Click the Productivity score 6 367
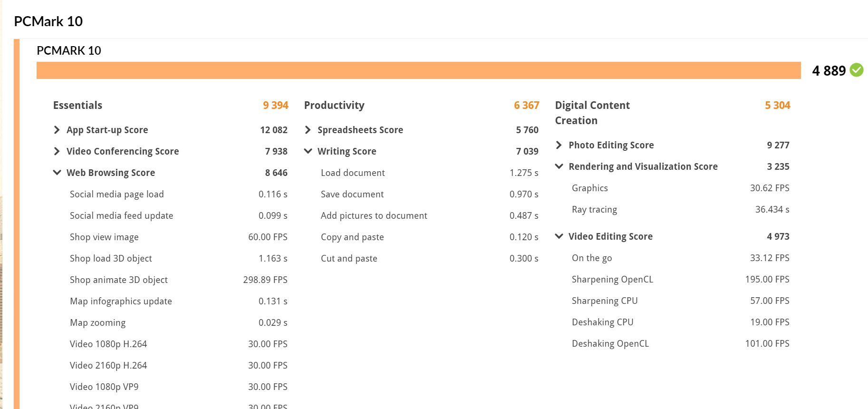The image size is (868, 409). click(x=526, y=105)
